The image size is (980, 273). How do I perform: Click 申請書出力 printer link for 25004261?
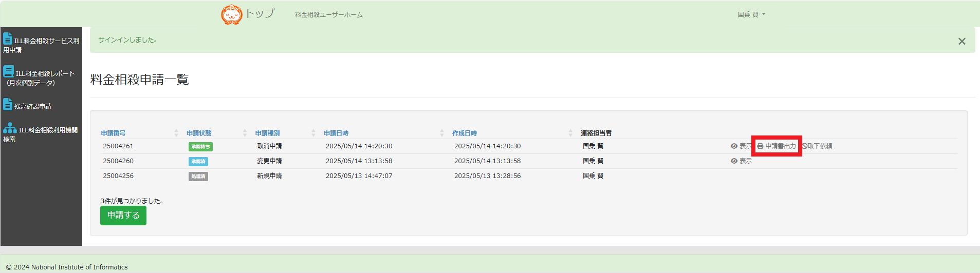[x=776, y=146]
